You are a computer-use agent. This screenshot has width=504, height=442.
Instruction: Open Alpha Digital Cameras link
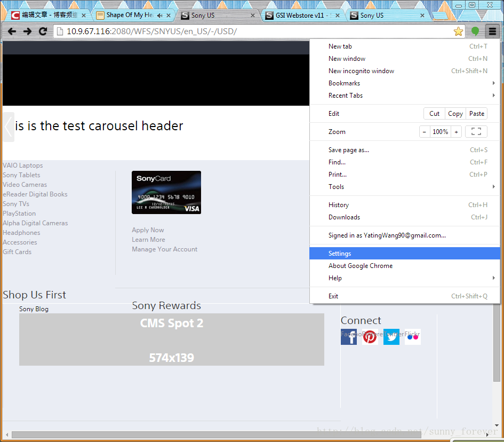35,223
